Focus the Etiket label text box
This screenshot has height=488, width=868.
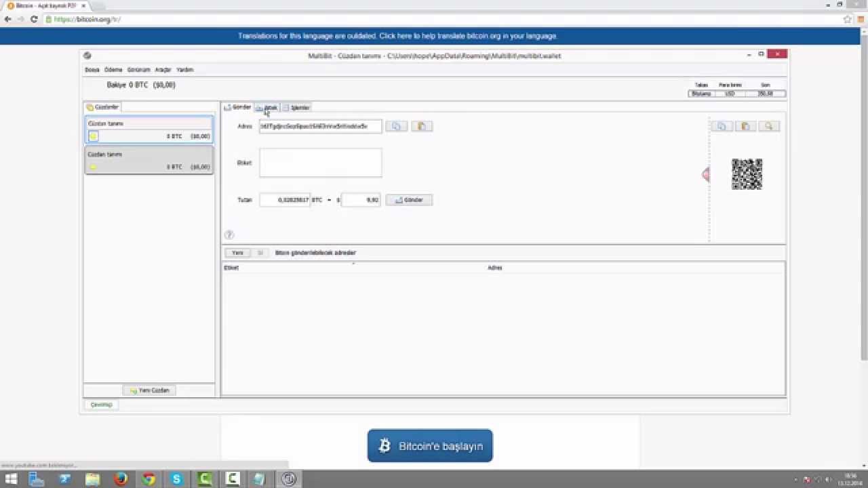click(320, 163)
